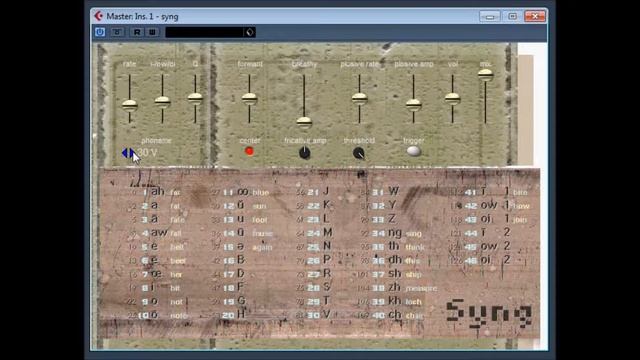Click the phoneme value 30 V

click(147, 153)
